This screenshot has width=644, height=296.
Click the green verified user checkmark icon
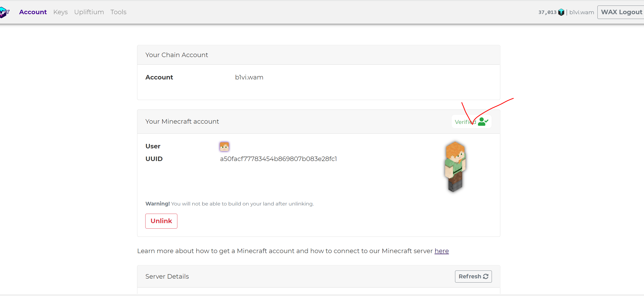pyautogui.click(x=483, y=122)
